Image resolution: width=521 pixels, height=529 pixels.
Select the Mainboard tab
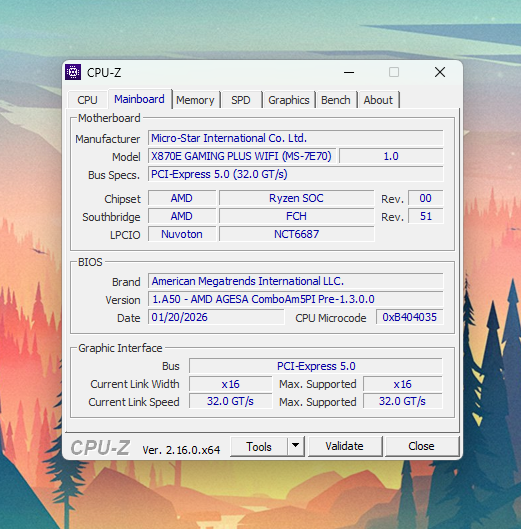[x=139, y=99]
